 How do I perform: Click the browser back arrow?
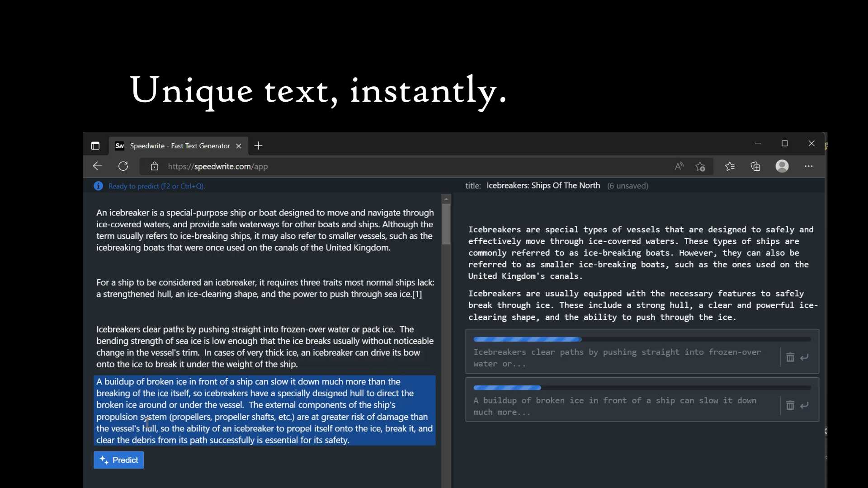click(97, 166)
